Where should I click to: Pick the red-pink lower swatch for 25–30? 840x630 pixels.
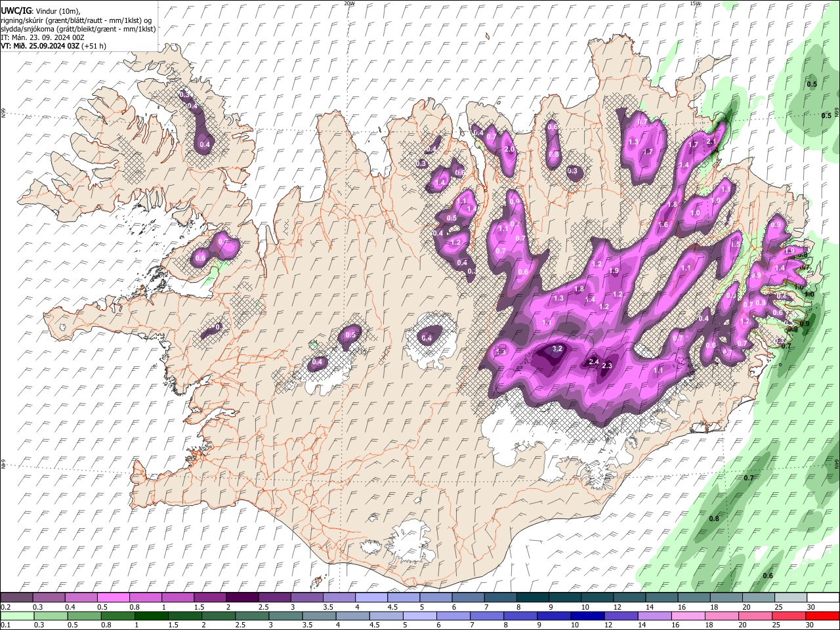coord(788,616)
